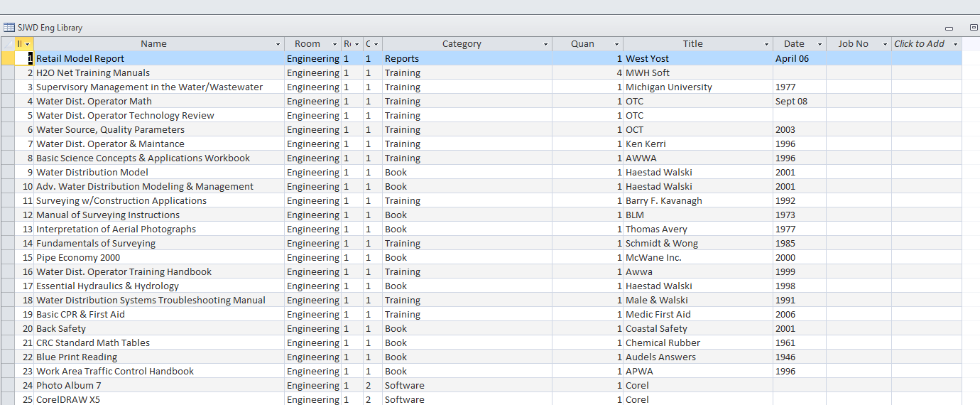
Task: Click the 'West Yost' title cell
Action: (698, 58)
